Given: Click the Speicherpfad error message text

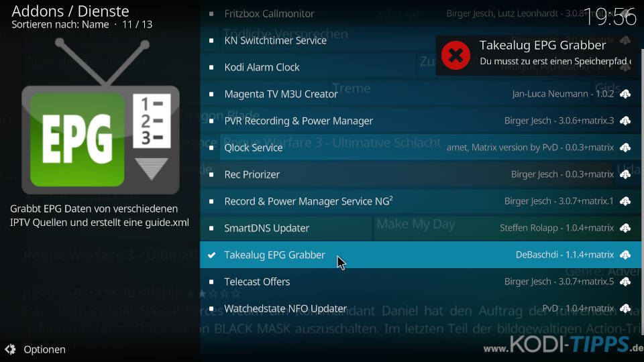Looking at the screenshot, I should 555,61.
